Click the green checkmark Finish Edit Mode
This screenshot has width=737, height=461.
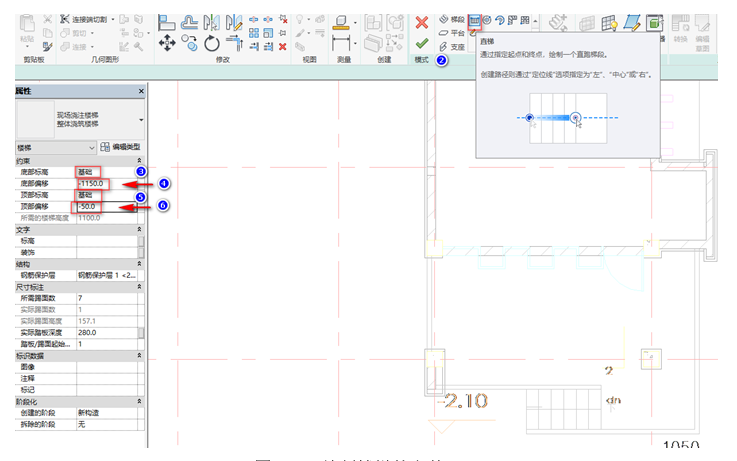tap(422, 44)
